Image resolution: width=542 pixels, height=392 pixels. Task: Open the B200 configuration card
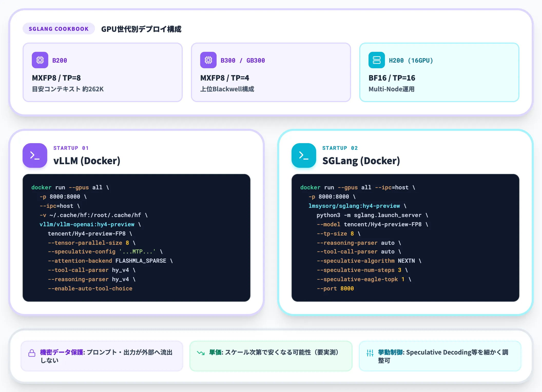click(103, 72)
